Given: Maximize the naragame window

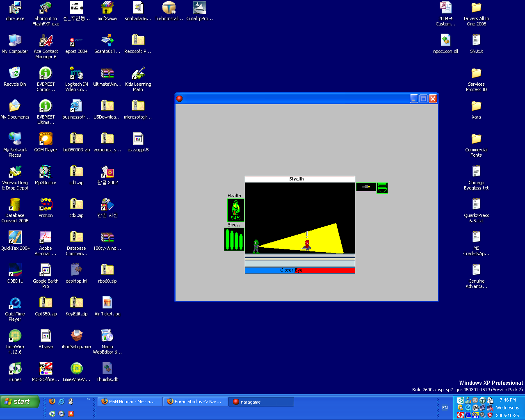Looking at the screenshot, I should point(423,98).
